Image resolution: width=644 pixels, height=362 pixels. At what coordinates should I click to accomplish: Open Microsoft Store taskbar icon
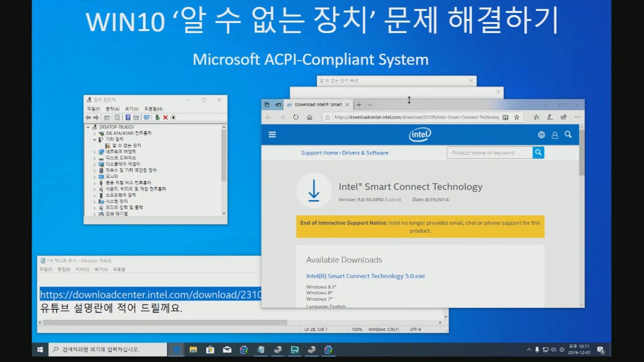[210, 349]
